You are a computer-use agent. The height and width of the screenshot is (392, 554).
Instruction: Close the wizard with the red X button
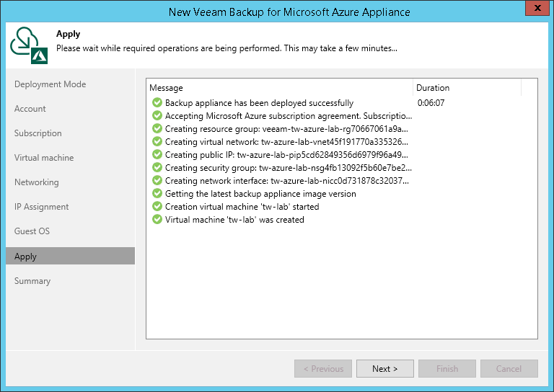537,8
